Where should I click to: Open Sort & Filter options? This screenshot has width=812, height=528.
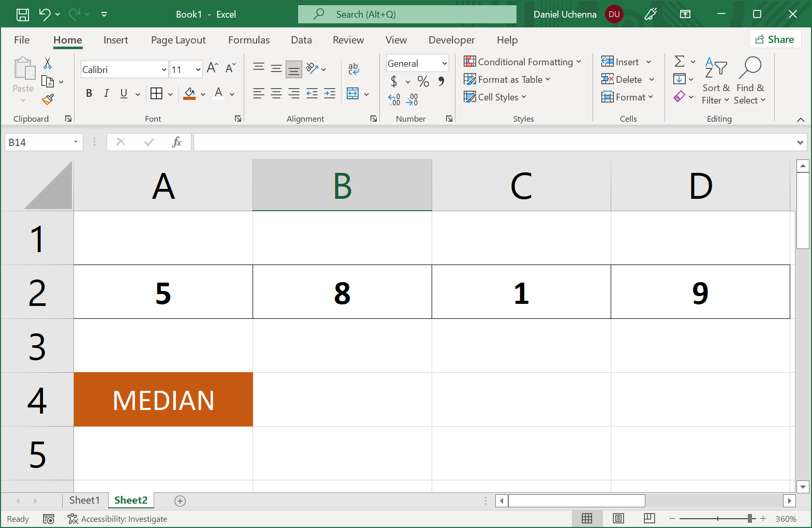(x=716, y=80)
